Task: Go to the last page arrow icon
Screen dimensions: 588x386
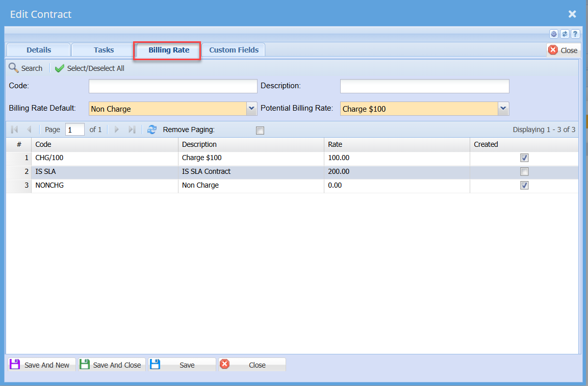Action: coord(132,130)
